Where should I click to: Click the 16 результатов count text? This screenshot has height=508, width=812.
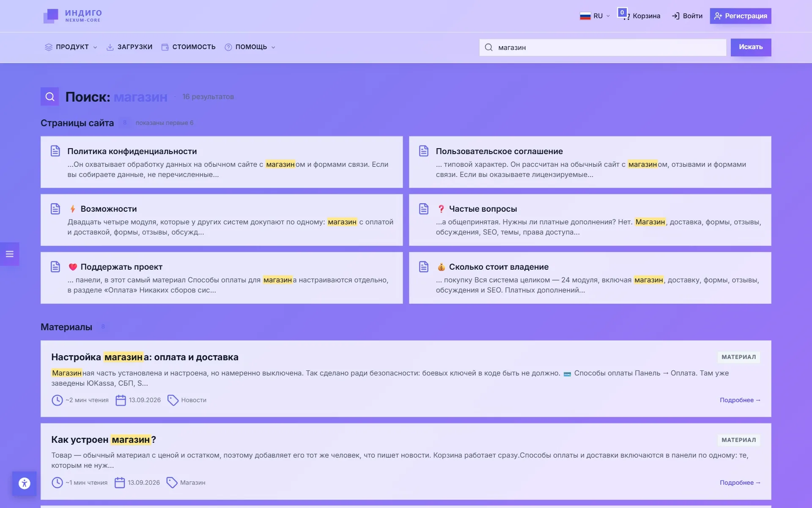[208, 97]
